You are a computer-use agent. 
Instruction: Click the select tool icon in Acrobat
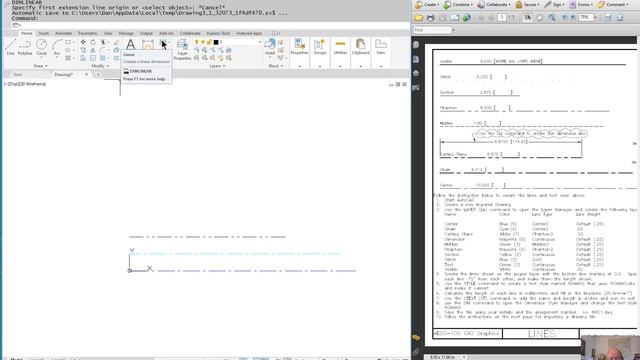click(x=528, y=18)
